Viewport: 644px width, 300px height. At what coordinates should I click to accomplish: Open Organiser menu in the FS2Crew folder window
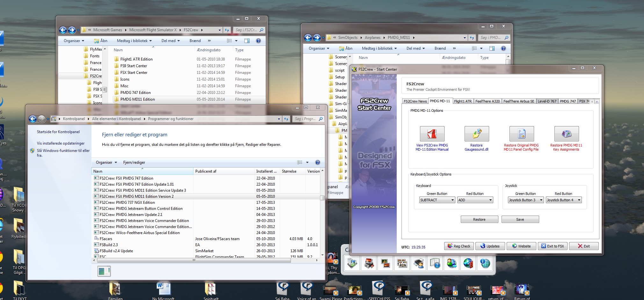74,41
